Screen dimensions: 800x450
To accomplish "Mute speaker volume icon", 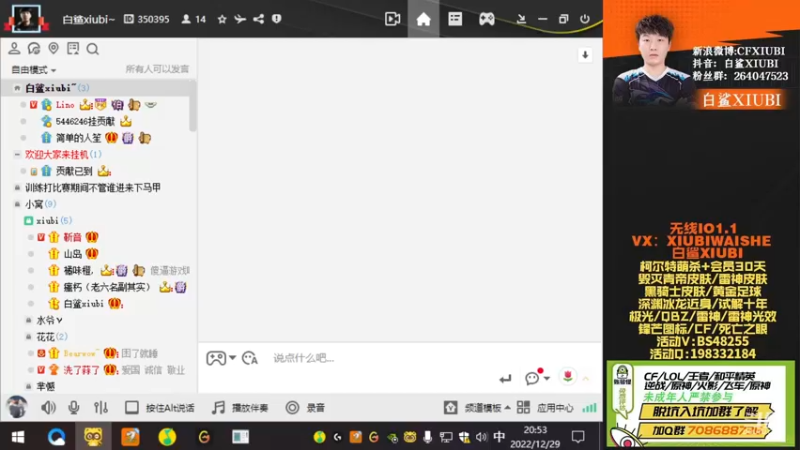I will coord(48,407).
